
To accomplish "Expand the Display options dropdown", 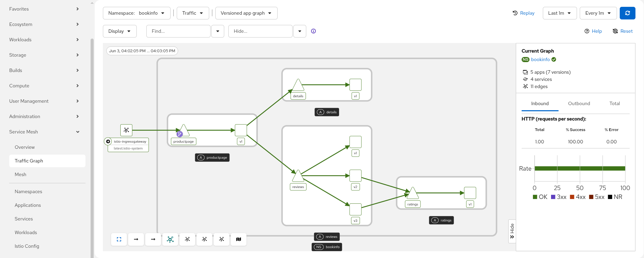I will pyautogui.click(x=120, y=31).
